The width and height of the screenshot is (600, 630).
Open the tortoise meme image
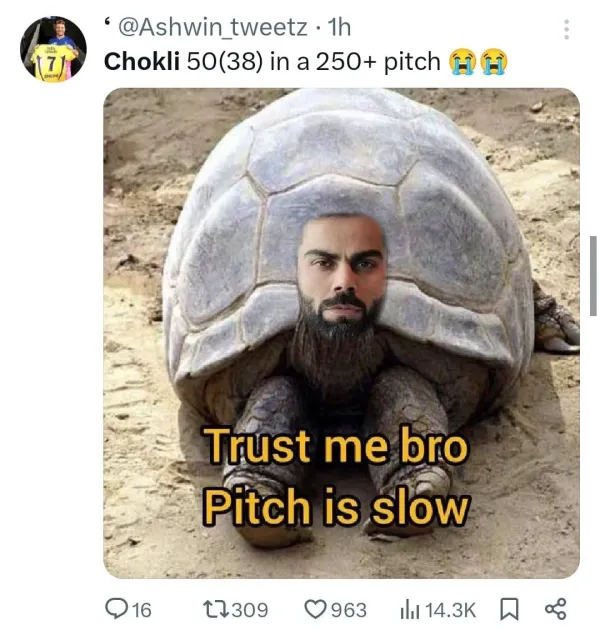coord(341,333)
